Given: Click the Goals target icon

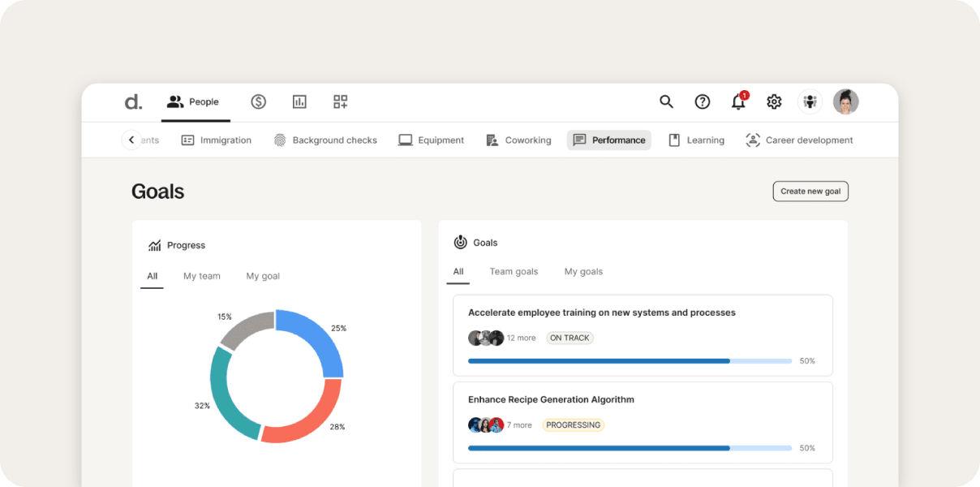Looking at the screenshot, I should pyautogui.click(x=460, y=242).
